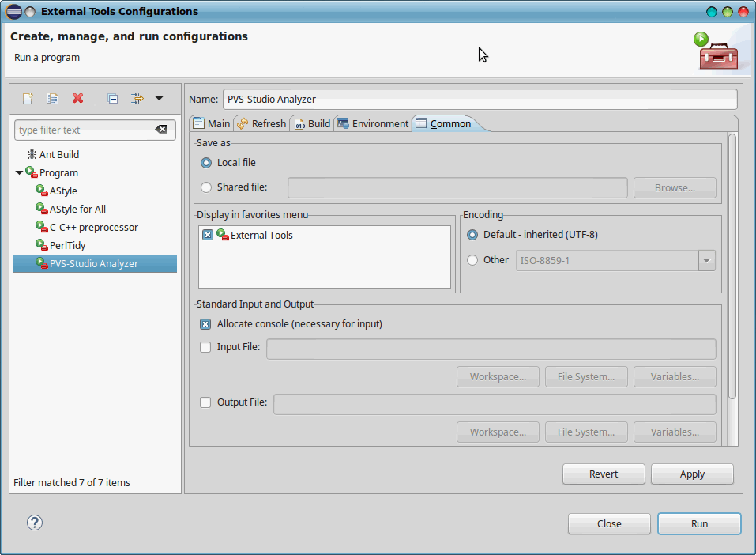Click File System button under Input File
Screen dimensions: 756x555
pos(586,376)
